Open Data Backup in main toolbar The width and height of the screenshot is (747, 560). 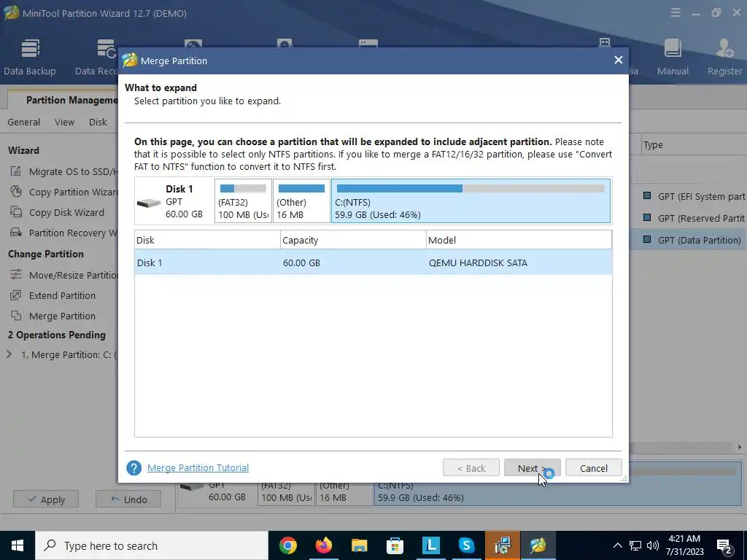coord(29,57)
